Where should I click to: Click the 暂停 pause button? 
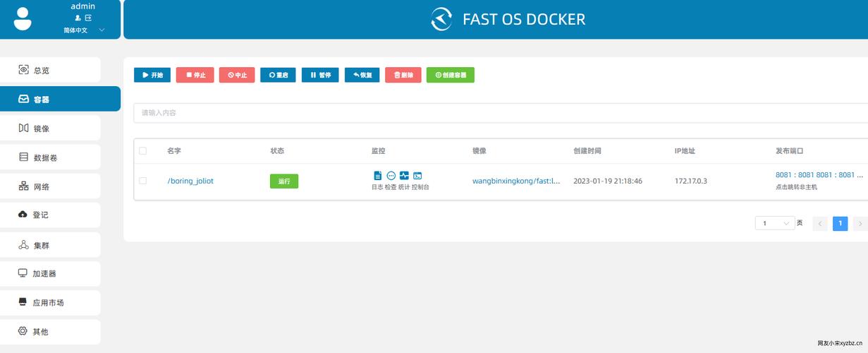coord(320,75)
